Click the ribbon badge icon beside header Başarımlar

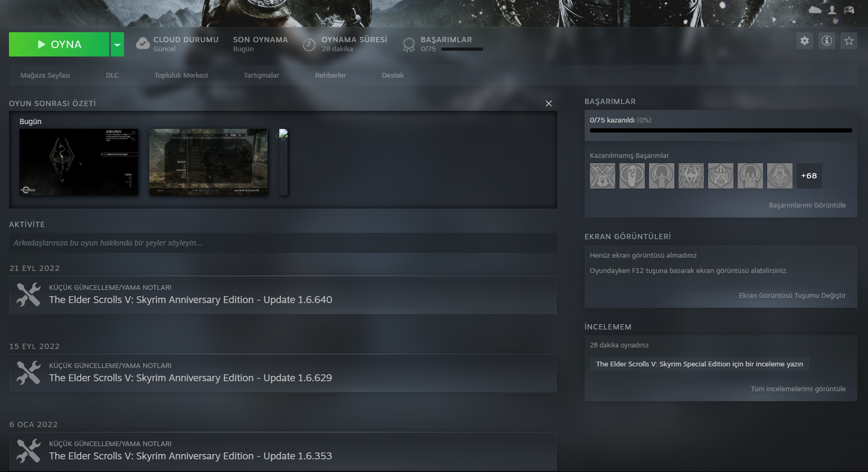coord(409,44)
